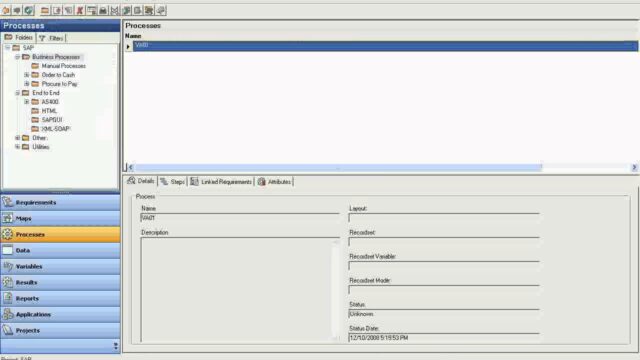Expand the Utilities folder
This screenshot has height=360, width=640.
[18, 147]
